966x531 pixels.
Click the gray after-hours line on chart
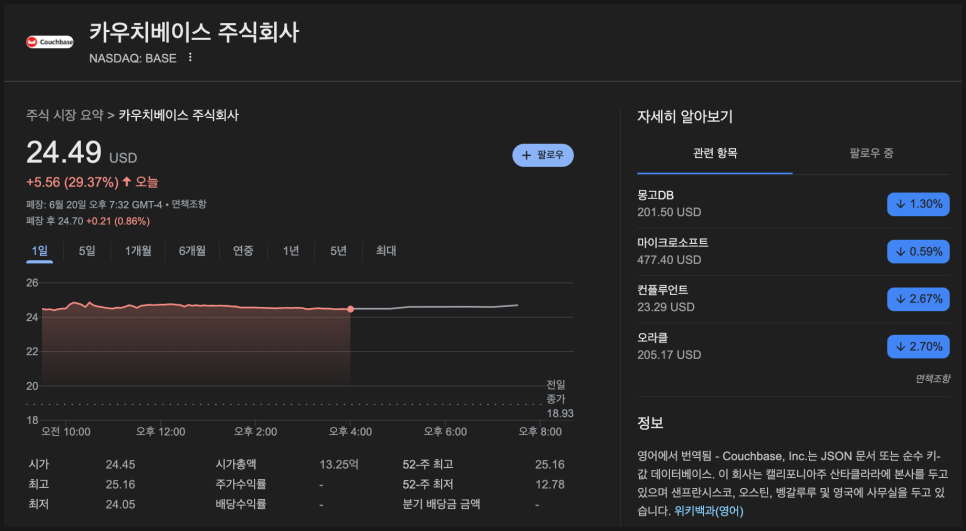[x=434, y=307]
